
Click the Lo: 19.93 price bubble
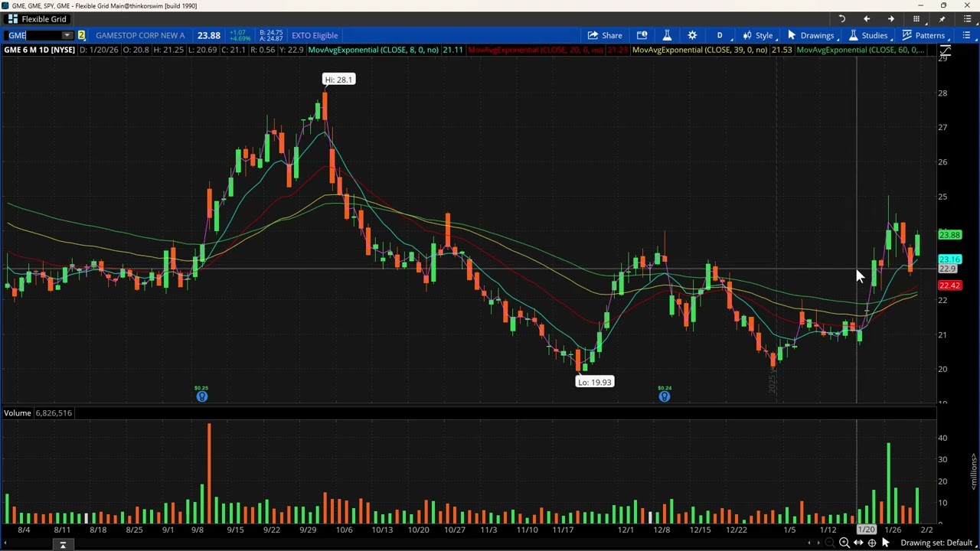595,382
